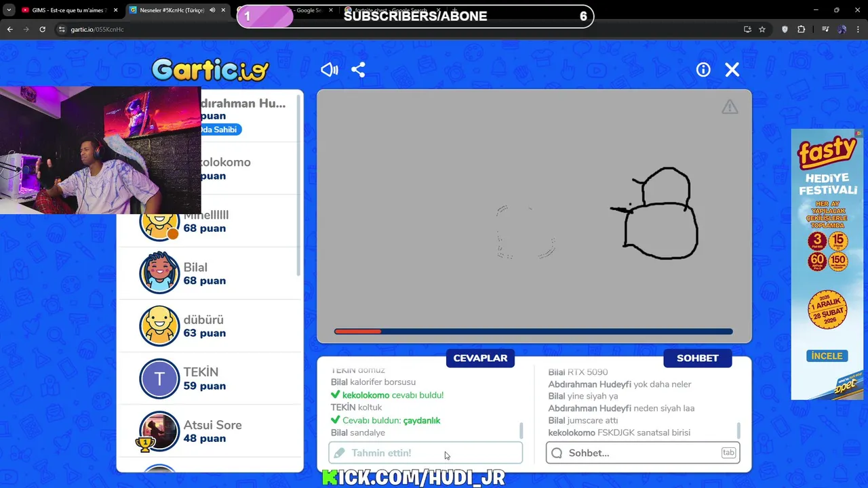Click dübürü's yellow avatar

pos(159,326)
